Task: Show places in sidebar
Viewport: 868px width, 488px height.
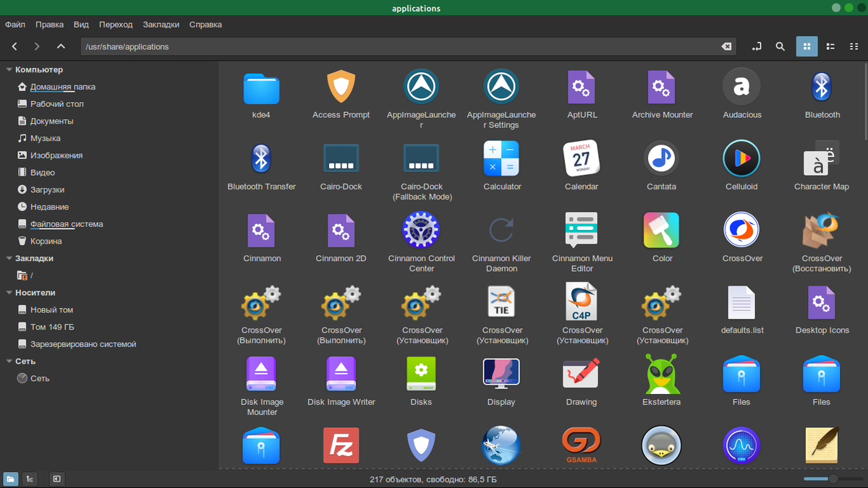Action: (x=11, y=479)
